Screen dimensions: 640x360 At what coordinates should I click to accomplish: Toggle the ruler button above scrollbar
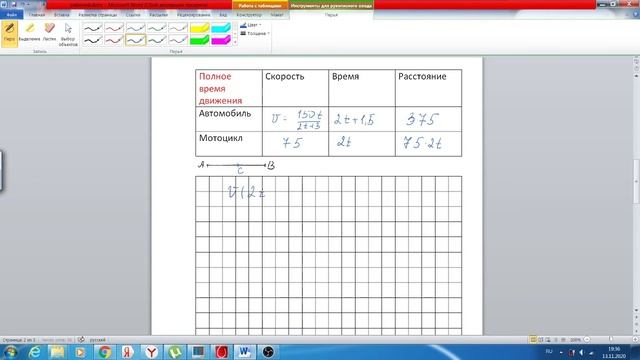(636, 62)
